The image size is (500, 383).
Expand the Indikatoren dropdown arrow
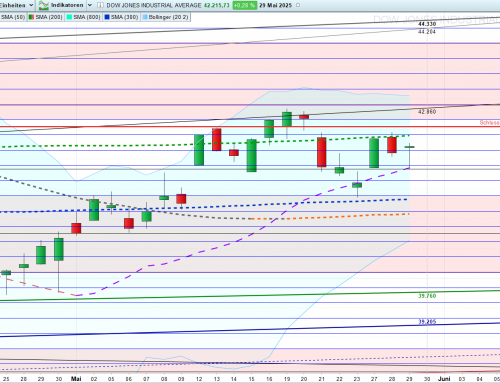pyautogui.click(x=90, y=5)
